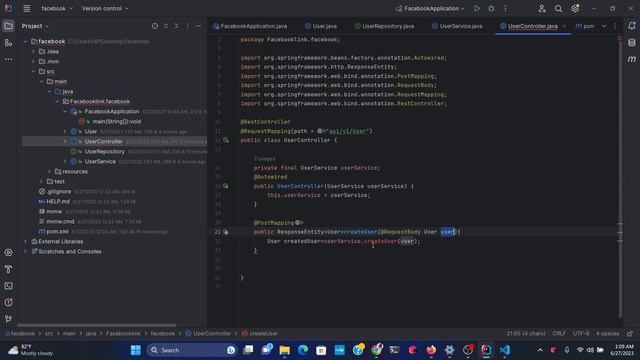This screenshot has width=640, height=360.
Task: Change UTF-8 file encoding
Action: pos(581,333)
